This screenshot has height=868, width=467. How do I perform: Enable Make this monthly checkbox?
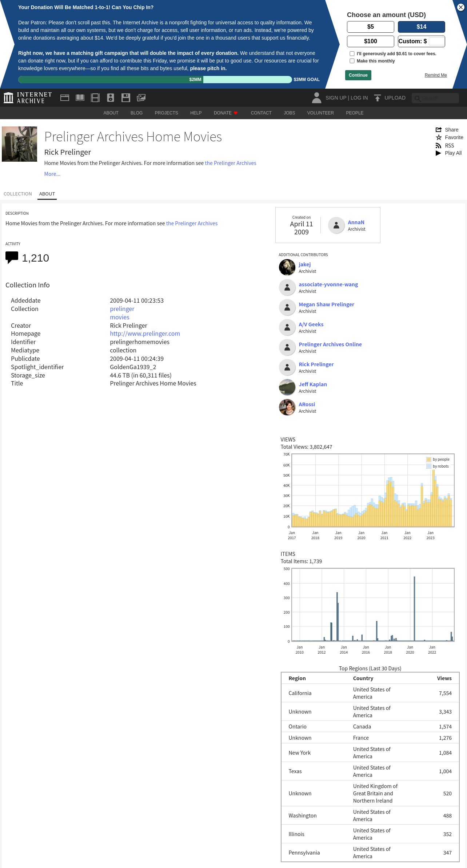(x=352, y=61)
